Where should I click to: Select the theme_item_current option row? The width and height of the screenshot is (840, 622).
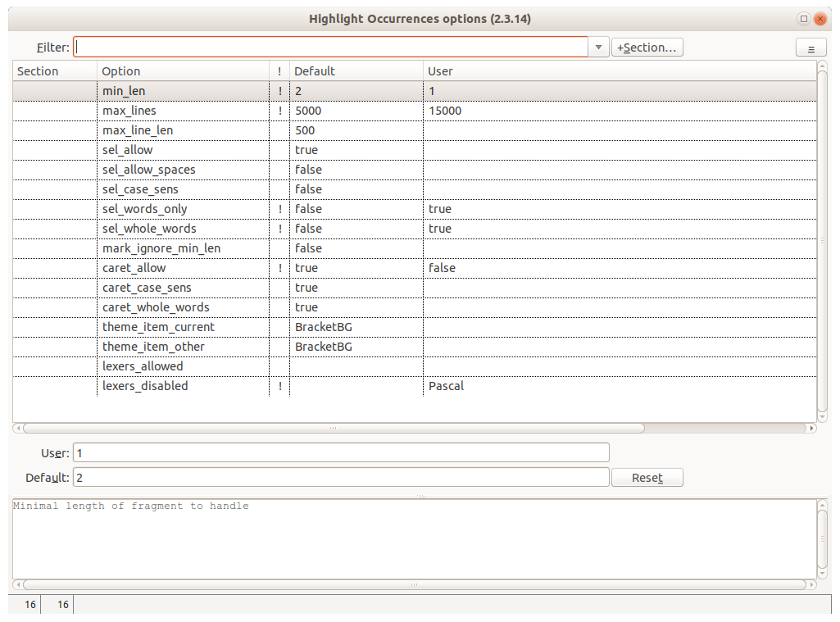click(x=415, y=327)
